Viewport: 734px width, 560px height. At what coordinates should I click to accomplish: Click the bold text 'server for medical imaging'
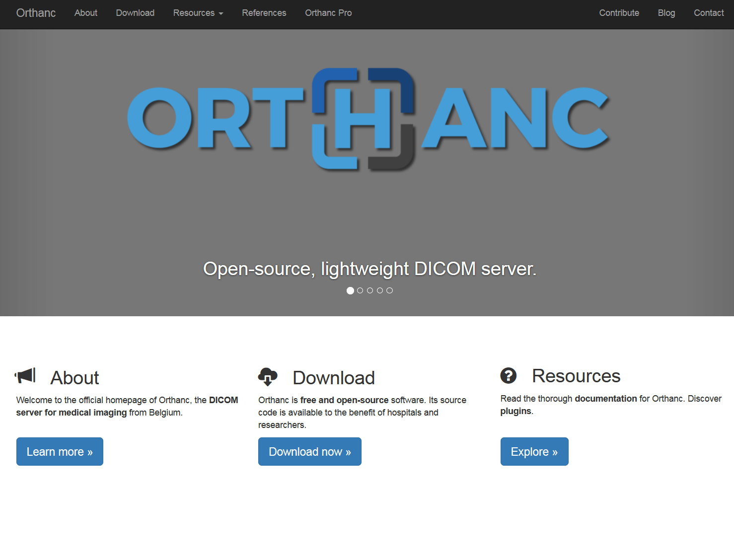(x=72, y=413)
